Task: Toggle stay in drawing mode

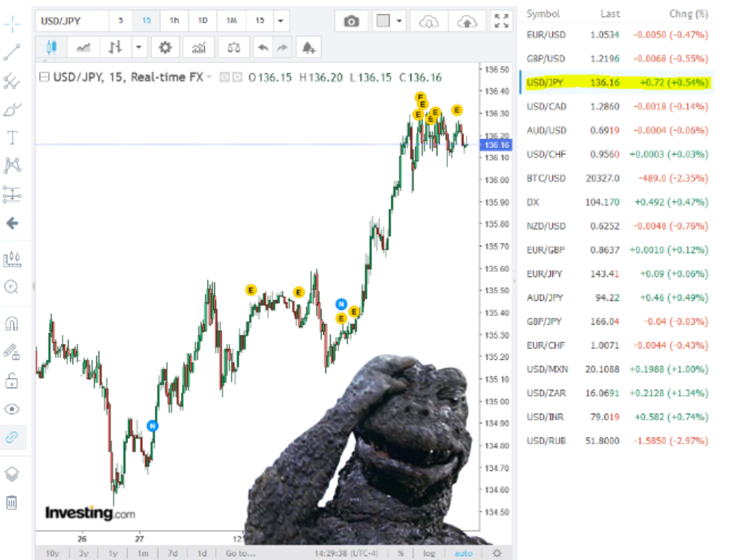Action: 12,353
